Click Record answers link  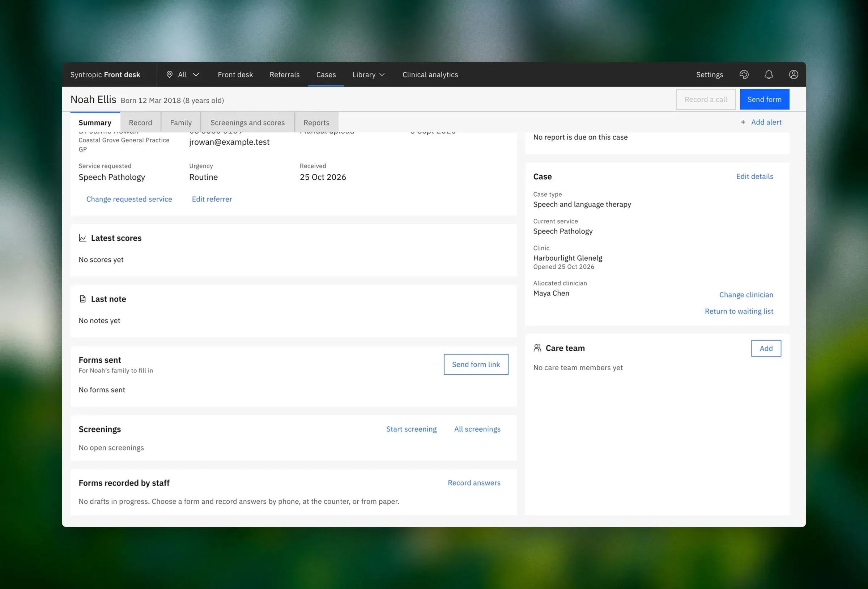coord(474,483)
